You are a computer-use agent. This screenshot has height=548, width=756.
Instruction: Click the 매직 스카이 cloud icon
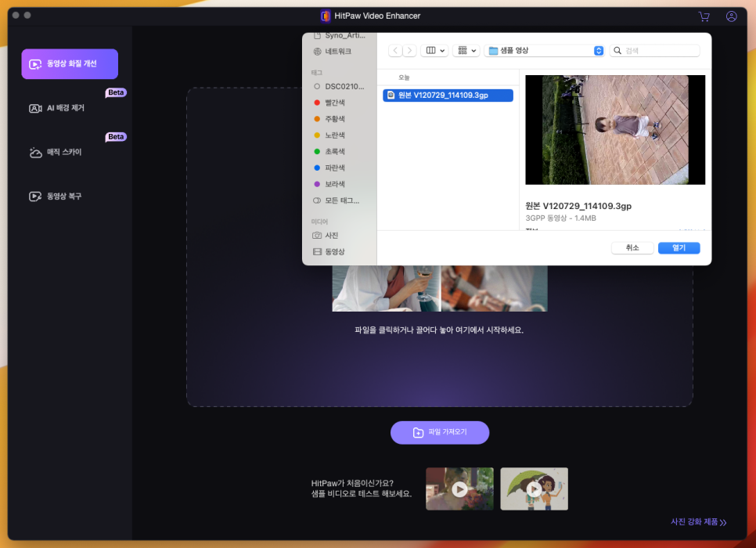tap(35, 153)
